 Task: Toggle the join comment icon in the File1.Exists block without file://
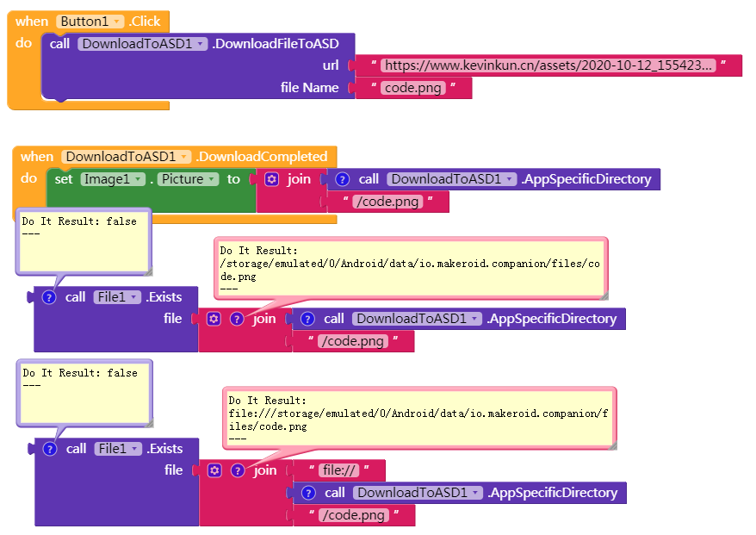pyautogui.click(x=236, y=319)
